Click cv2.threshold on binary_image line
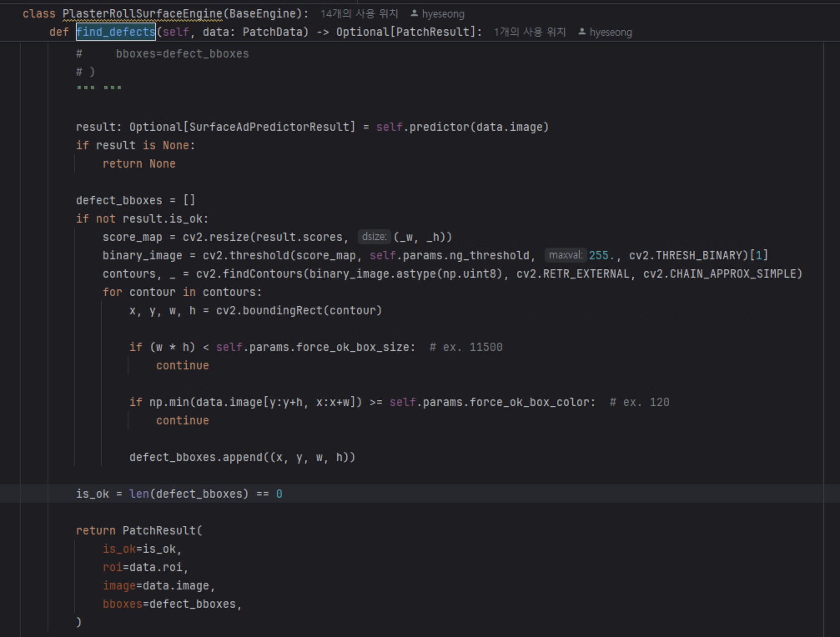The image size is (840, 637). coord(246,256)
